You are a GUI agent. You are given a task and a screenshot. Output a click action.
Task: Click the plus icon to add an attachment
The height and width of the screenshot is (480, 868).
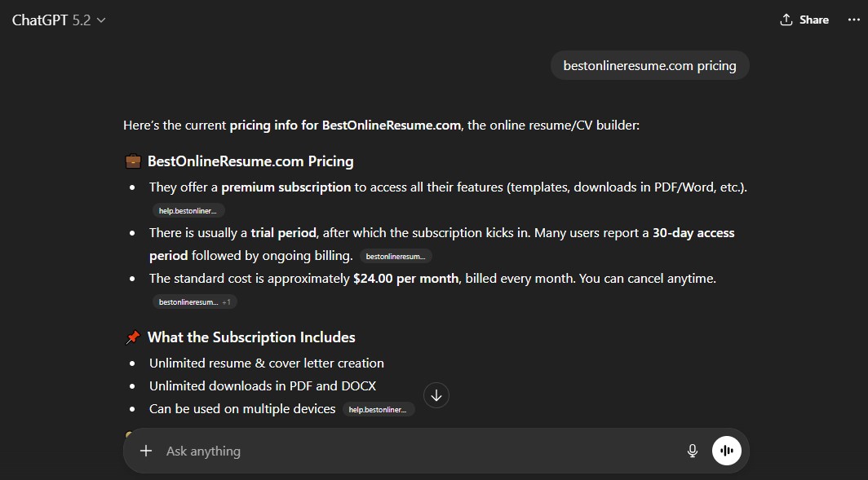[x=146, y=450]
